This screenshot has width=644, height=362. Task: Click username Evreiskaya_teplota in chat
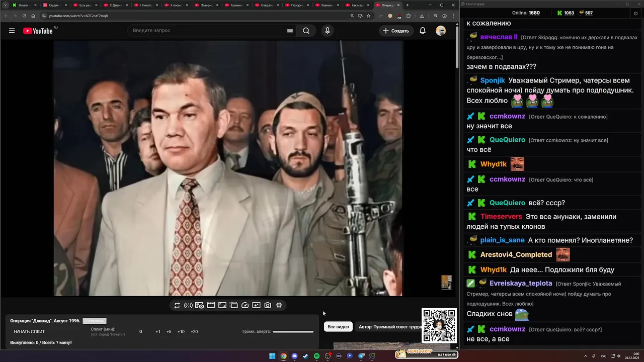[x=521, y=284]
